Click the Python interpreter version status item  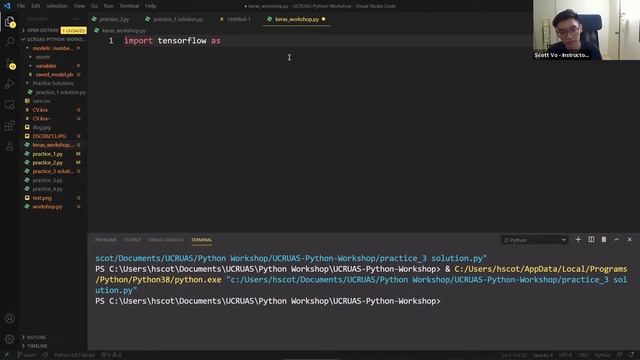(x=74, y=355)
